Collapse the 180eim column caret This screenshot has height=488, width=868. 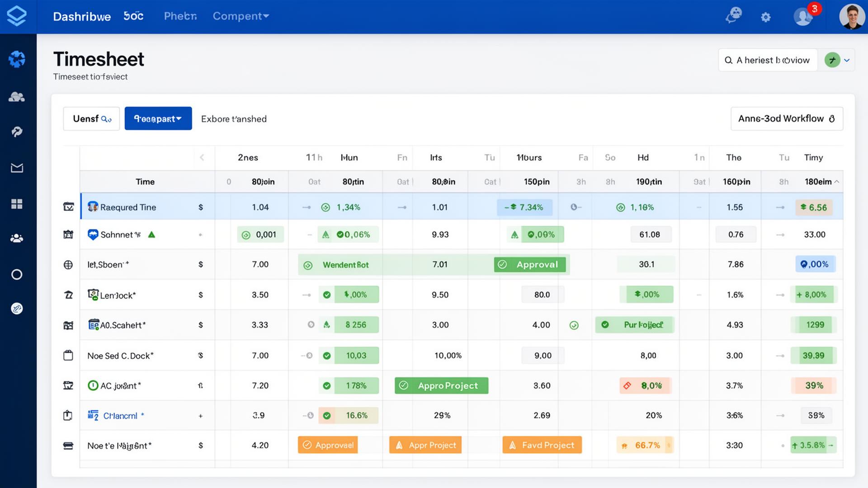(x=837, y=182)
